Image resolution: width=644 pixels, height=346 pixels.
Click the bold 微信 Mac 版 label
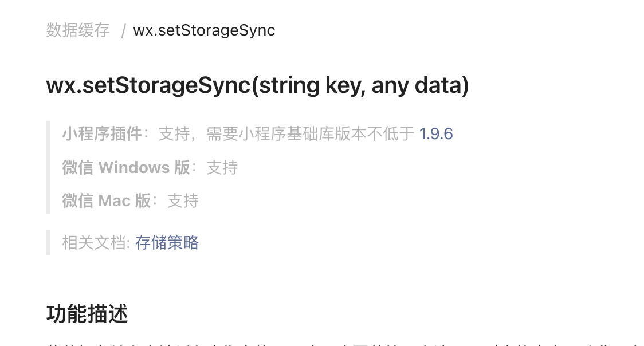[x=107, y=201]
